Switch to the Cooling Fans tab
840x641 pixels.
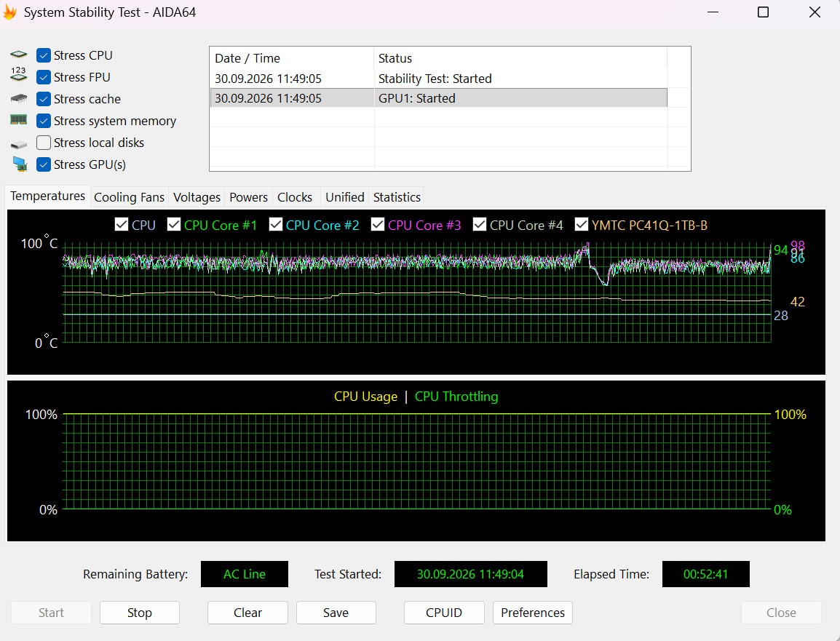tap(129, 197)
